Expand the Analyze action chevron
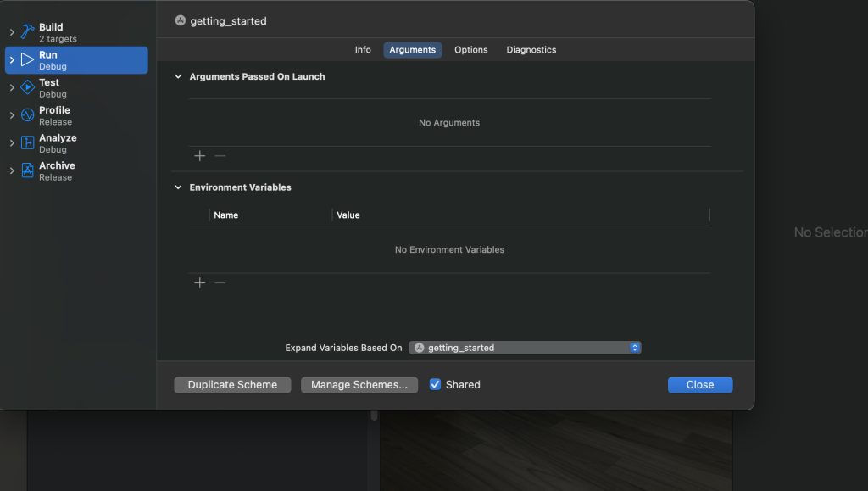868x491 pixels. [12, 142]
